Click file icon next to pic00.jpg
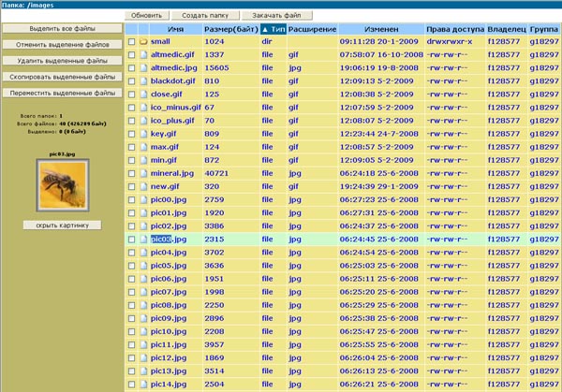 [x=143, y=200]
